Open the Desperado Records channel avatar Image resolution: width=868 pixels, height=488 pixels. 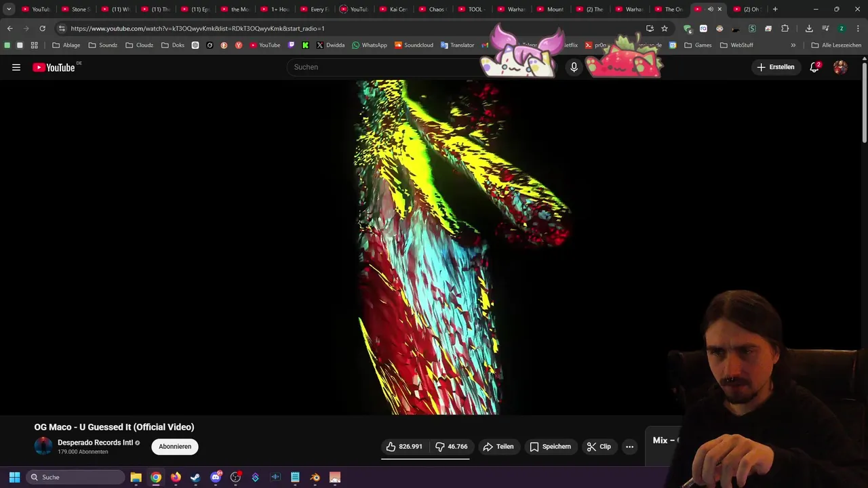coord(43,446)
